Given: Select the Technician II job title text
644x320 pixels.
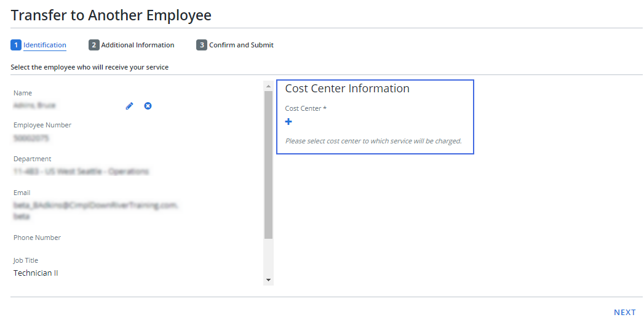Looking at the screenshot, I should click(x=36, y=273).
